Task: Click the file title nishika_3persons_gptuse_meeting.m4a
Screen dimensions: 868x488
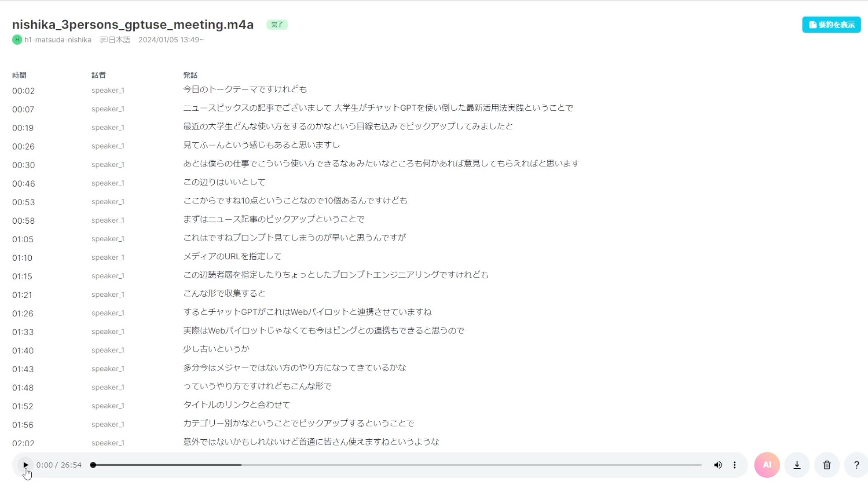Action: coord(132,25)
